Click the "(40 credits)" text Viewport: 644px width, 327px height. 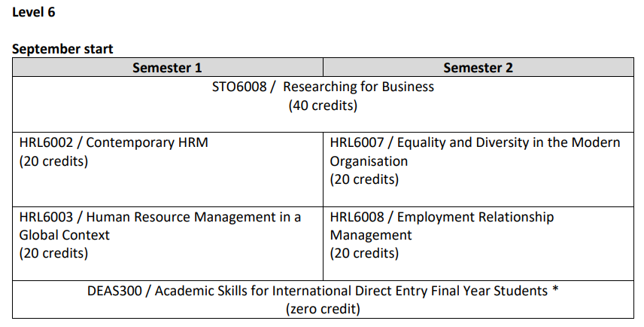click(x=323, y=105)
